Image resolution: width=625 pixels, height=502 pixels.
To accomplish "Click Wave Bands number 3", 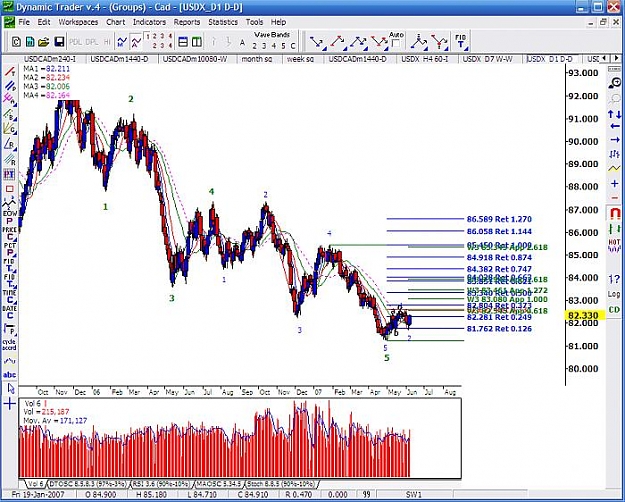I will pyautogui.click(x=264, y=46).
